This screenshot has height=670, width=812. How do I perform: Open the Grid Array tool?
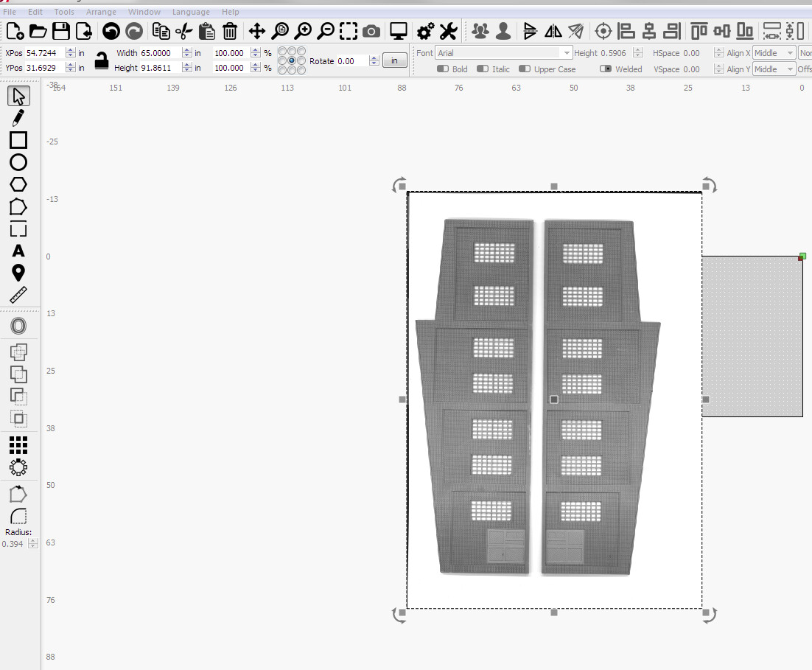pos(18,445)
